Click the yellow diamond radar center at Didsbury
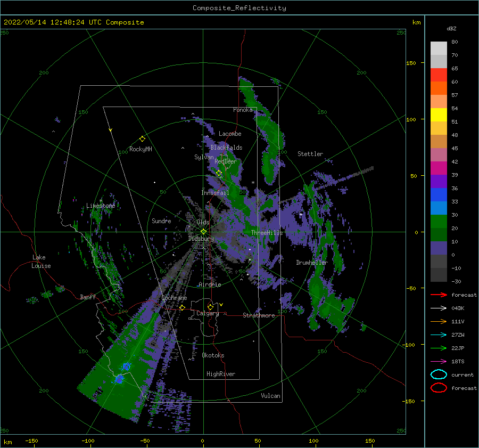479x448 pixels. [203, 232]
